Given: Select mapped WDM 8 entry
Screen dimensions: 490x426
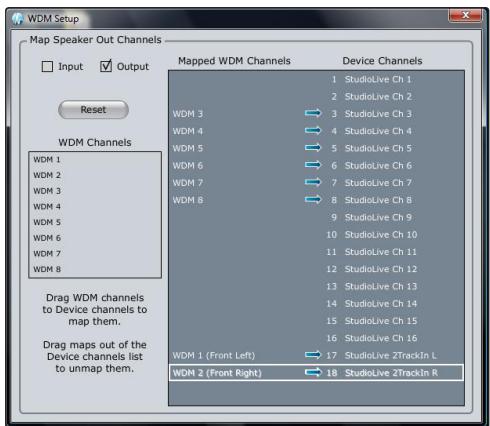Looking at the screenshot, I should tap(188, 200).
